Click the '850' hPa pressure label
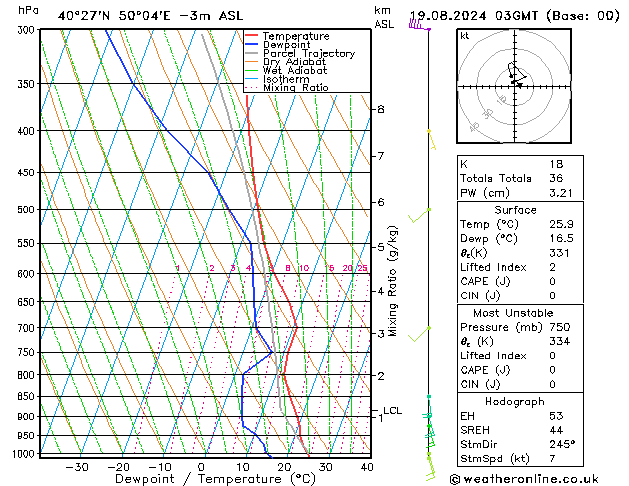 pyautogui.click(x=28, y=397)
